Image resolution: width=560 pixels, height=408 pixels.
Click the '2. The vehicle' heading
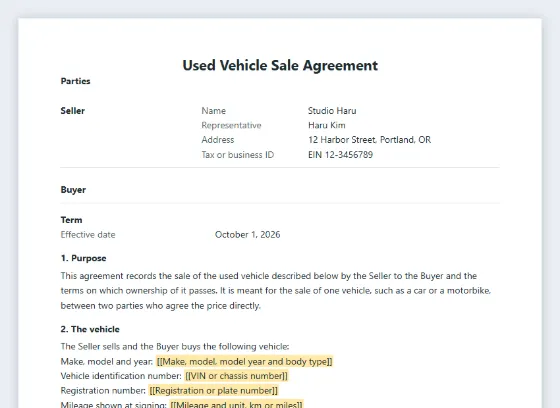tap(90, 329)
